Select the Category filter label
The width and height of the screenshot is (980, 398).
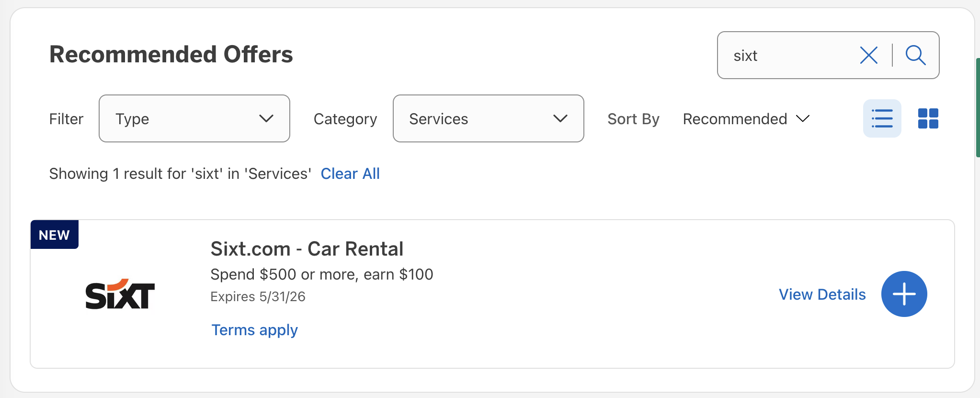click(x=345, y=118)
